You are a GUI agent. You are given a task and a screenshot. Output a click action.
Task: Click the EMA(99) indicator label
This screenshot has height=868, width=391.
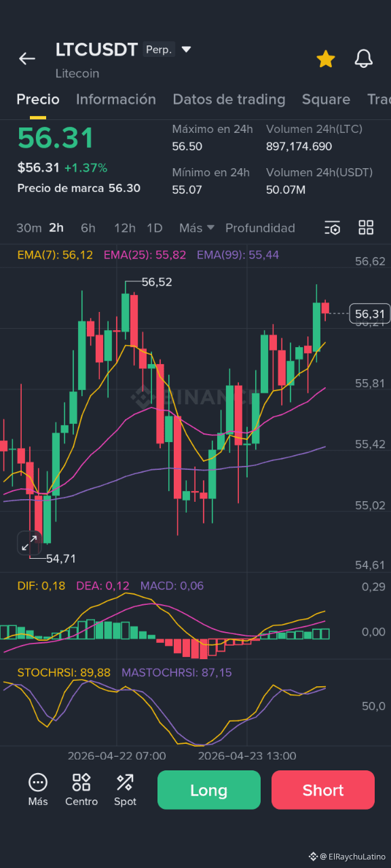click(238, 255)
